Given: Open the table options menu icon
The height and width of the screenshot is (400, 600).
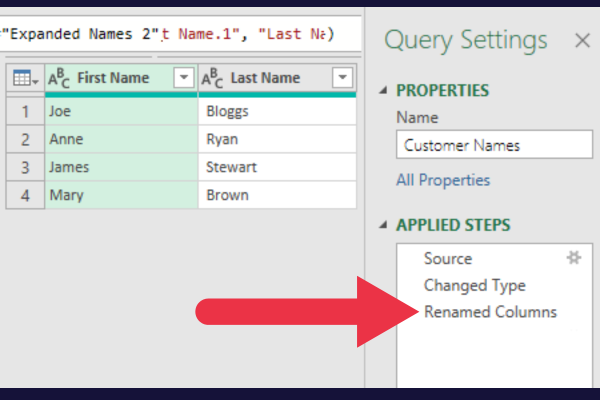Looking at the screenshot, I should (25, 78).
